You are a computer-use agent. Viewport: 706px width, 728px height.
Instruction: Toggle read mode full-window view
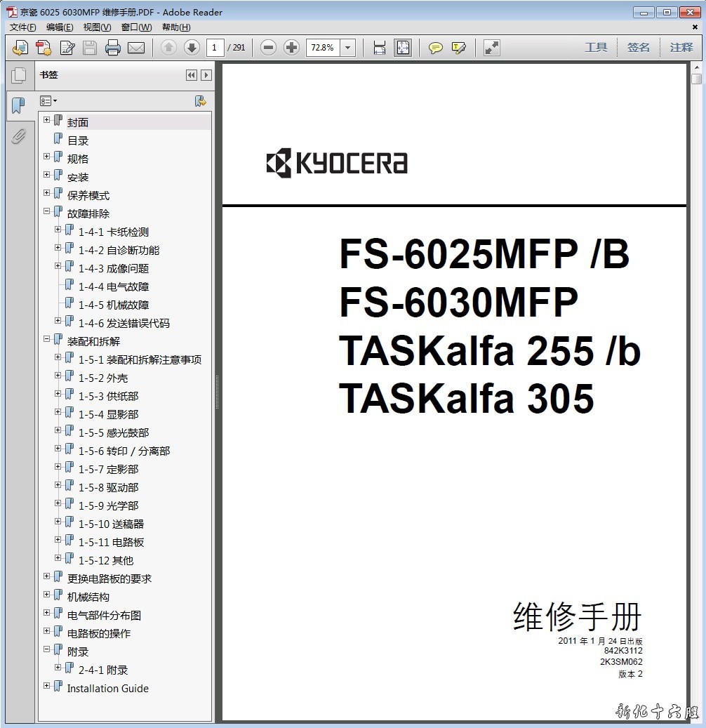[492, 48]
